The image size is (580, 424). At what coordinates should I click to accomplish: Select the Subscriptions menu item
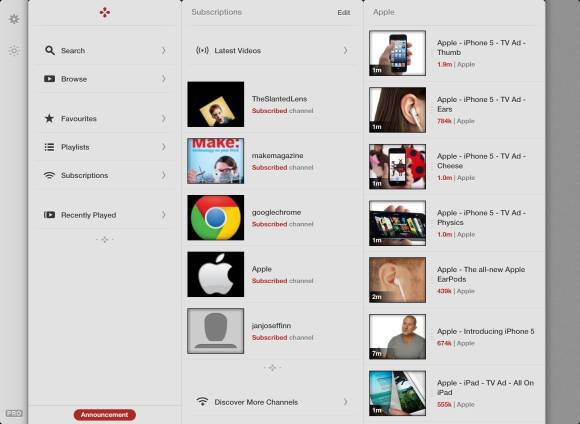(105, 175)
